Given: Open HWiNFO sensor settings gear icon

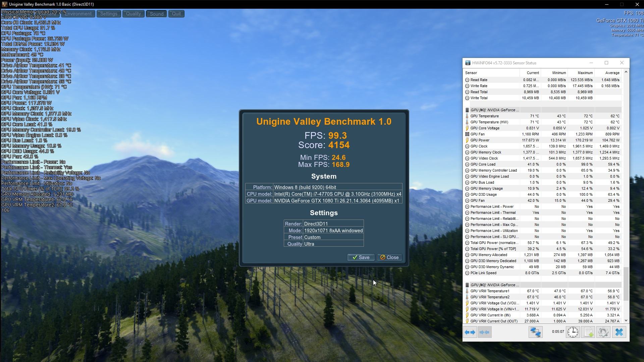Looking at the screenshot, I should [603, 332].
